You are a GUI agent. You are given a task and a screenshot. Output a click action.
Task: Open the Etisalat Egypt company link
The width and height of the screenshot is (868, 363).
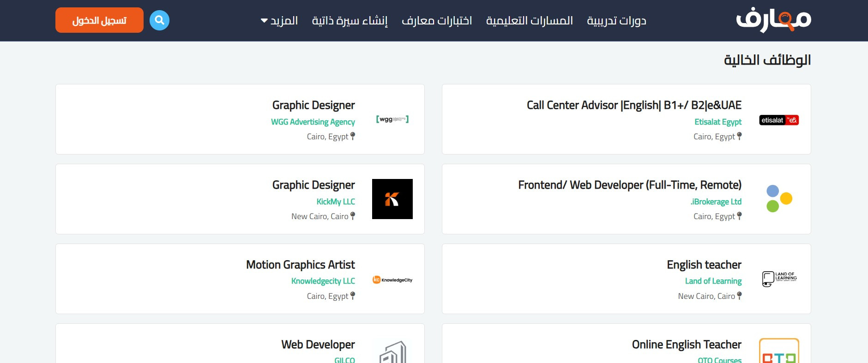(718, 122)
